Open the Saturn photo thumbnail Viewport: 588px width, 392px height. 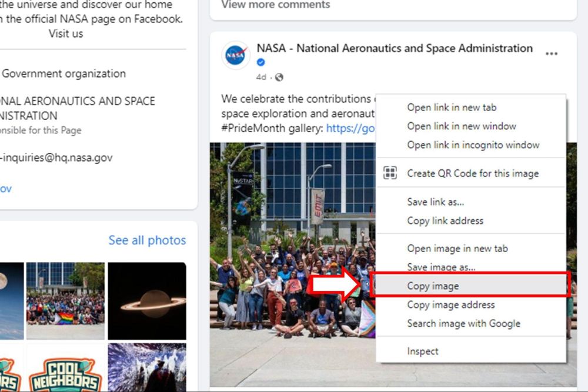pos(147,301)
